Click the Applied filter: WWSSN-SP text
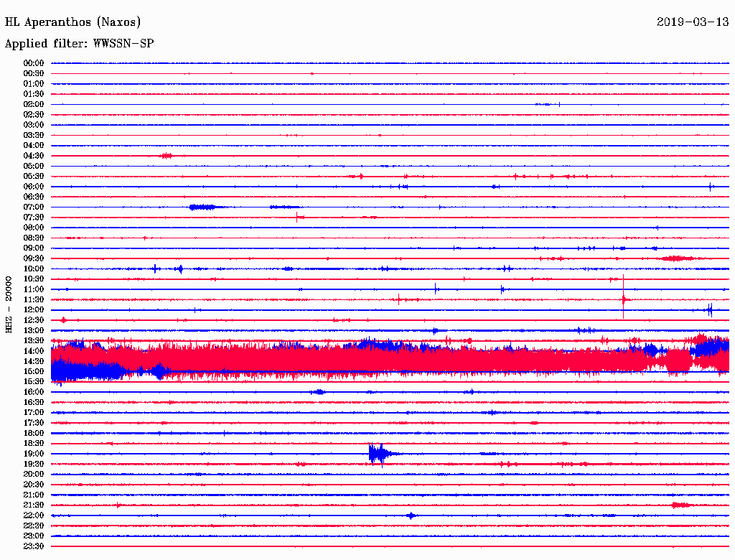Screen dimensions: 735x560 click(x=79, y=43)
